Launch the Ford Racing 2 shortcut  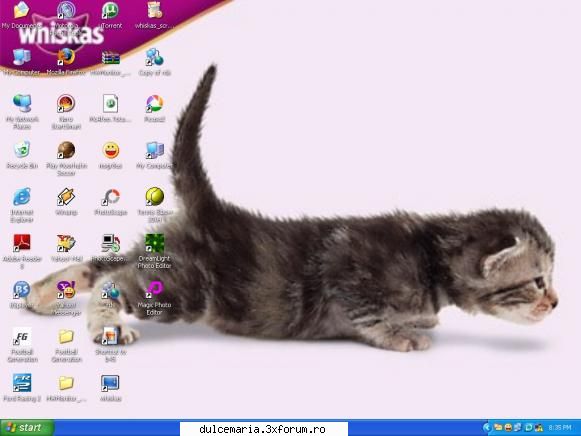(x=21, y=383)
